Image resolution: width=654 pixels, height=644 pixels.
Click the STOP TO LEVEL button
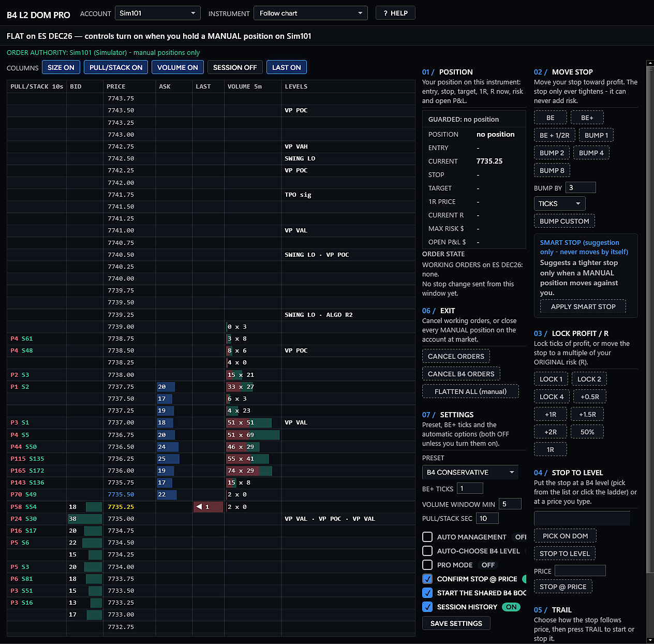(565, 553)
